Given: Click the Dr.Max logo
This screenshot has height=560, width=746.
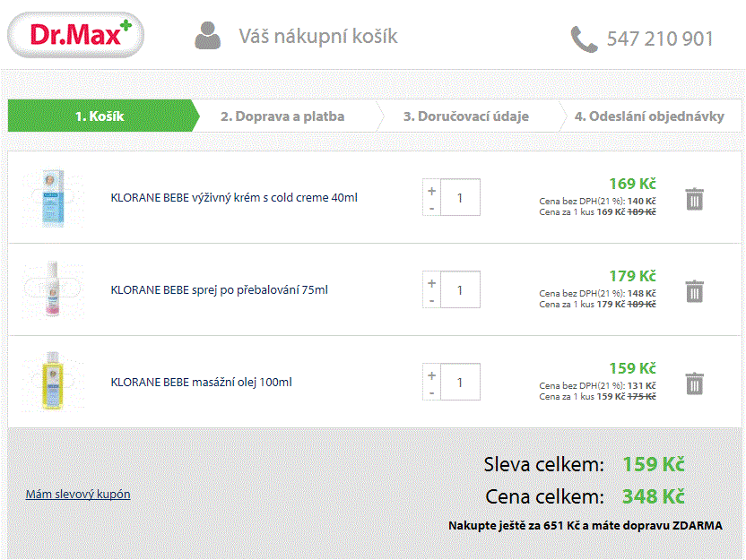Looking at the screenshot, I should 75,36.
